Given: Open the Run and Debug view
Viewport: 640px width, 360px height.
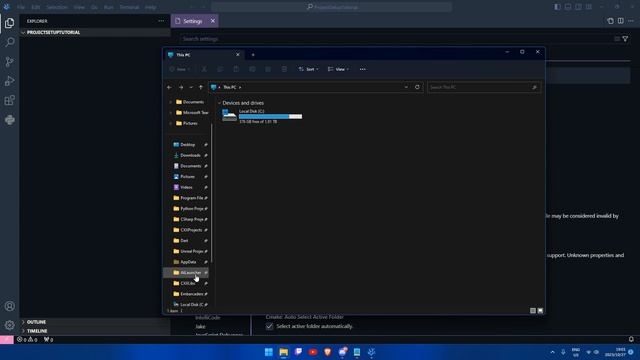Looking at the screenshot, I should pyautogui.click(x=9, y=81).
